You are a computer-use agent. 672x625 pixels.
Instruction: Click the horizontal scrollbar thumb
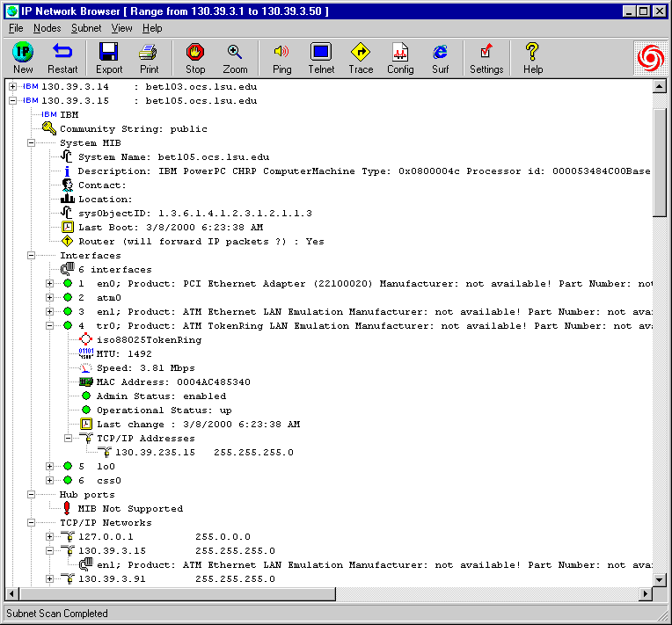(178, 593)
